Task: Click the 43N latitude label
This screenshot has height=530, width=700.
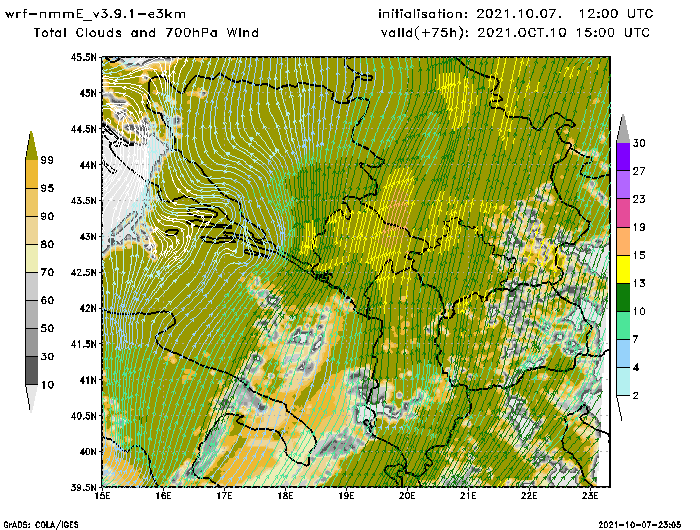Action: pyautogui.click(x=87, y=237)
